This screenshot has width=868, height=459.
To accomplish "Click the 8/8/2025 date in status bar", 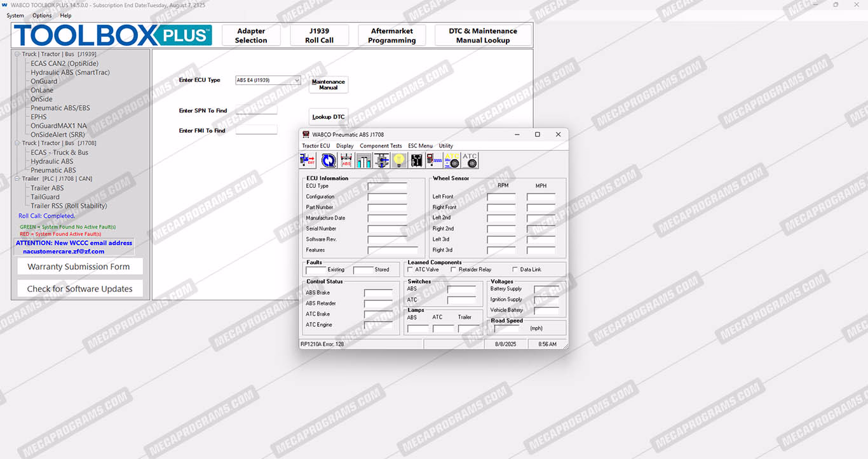I will click(x=506, y=344).
